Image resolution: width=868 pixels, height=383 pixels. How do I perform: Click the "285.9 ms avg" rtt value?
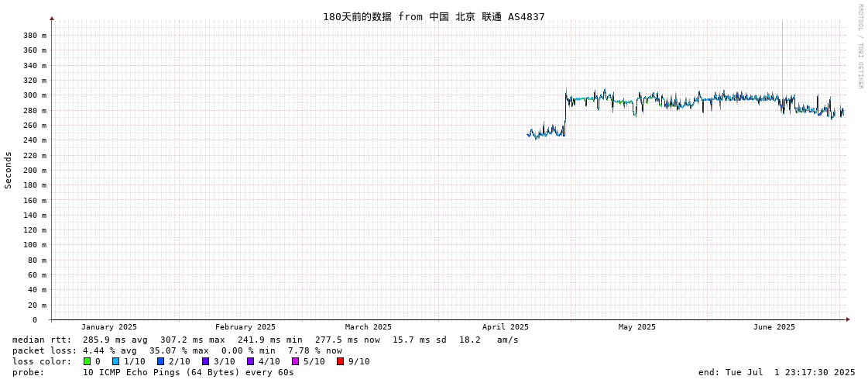(115, 340)
